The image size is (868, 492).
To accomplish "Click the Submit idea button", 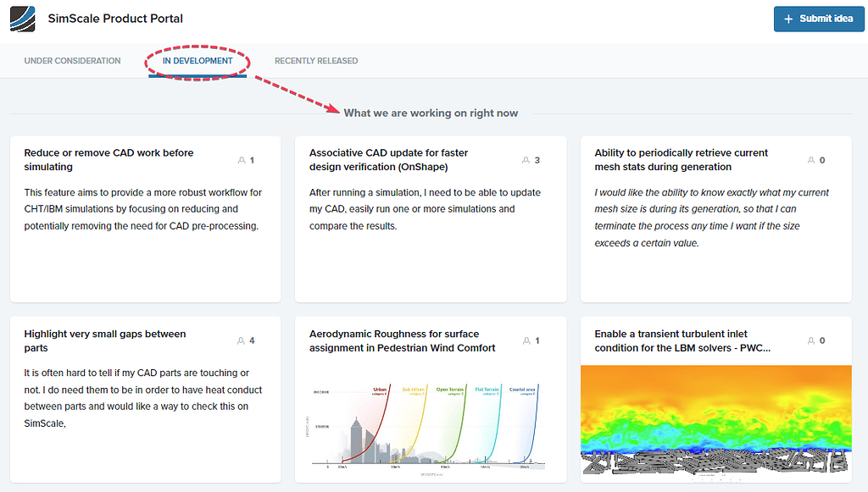I will (819, 18).
